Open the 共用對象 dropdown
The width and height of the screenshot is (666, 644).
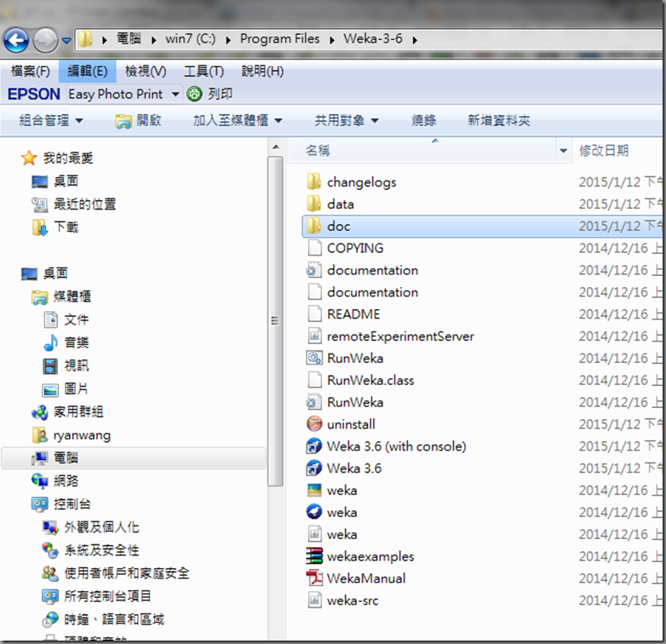pyautogui.click(x=346, y=120)
